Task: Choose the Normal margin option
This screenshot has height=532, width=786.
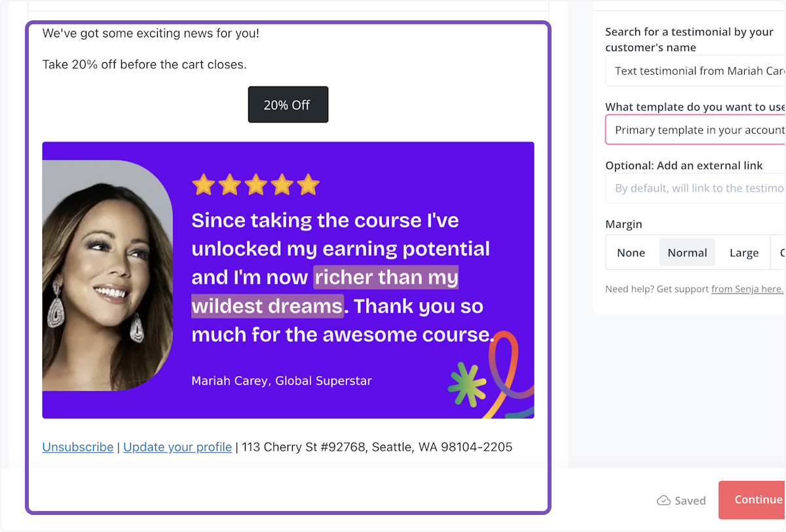Action: point(687,253)
